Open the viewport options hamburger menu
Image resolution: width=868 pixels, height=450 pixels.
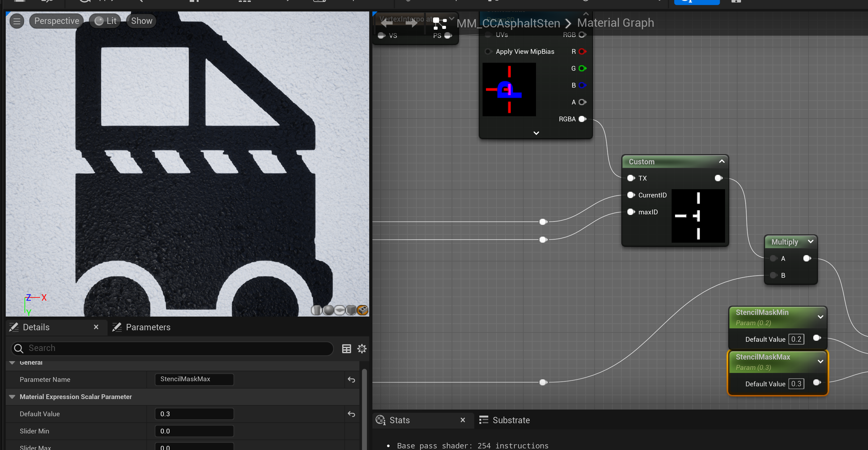17,21
